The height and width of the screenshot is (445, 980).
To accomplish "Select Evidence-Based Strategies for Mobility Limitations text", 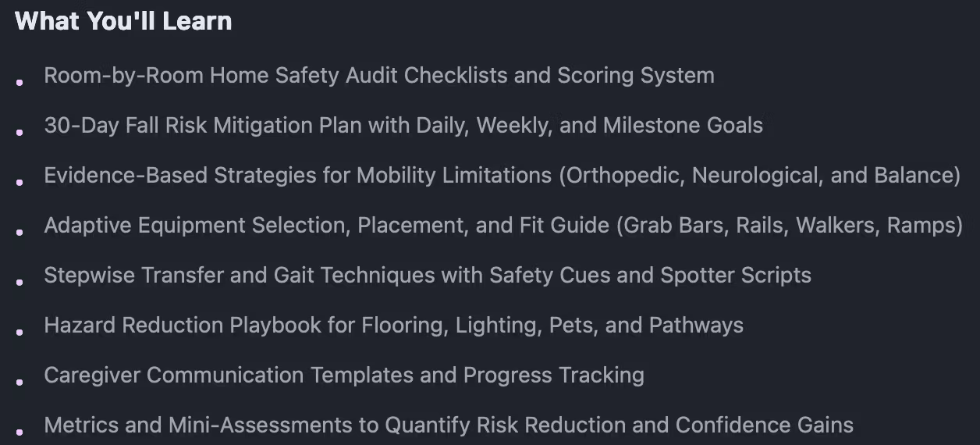I will 502,176.
